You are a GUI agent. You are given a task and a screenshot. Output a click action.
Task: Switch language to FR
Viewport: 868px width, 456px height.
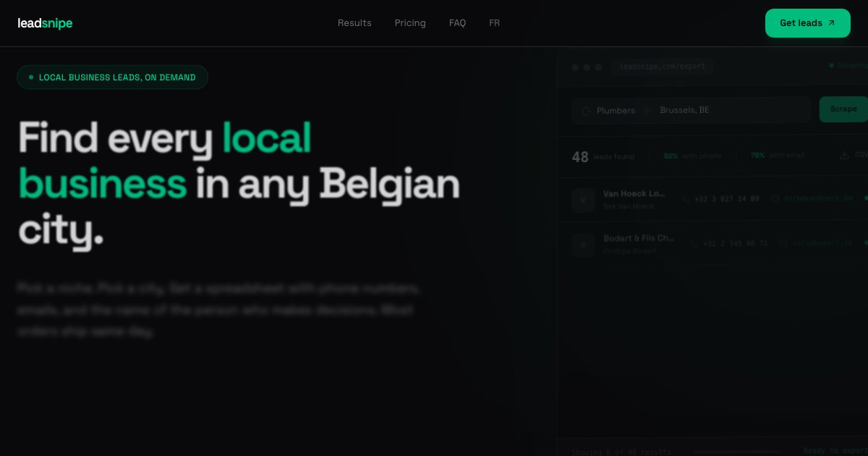pos(494,23)
